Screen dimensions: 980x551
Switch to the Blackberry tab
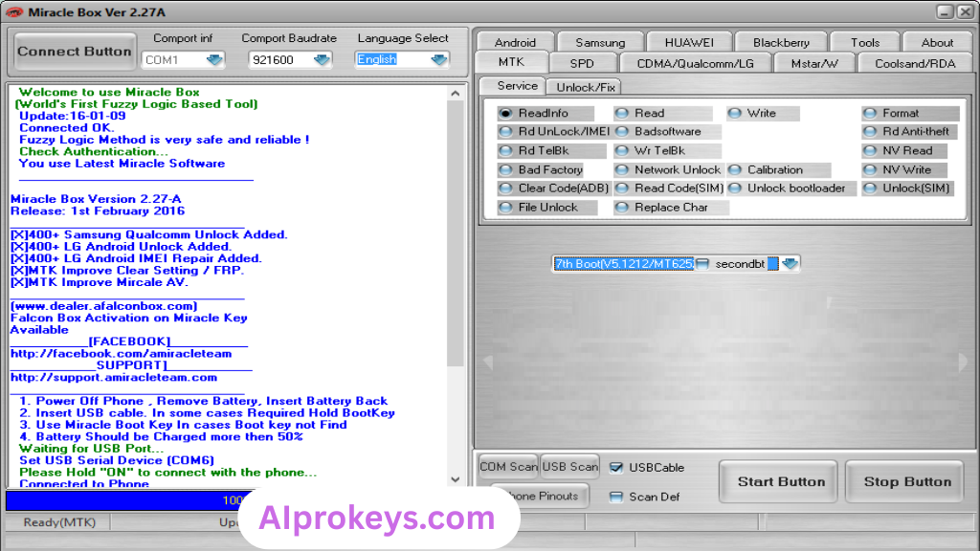tap(781, 42)
